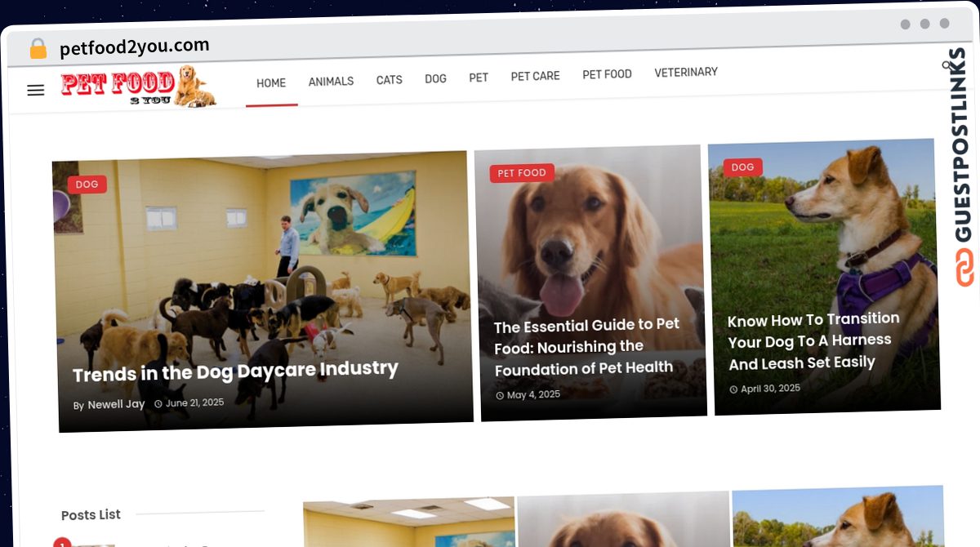Click the Pet Food 2 You logo

(x=138, y=87)
